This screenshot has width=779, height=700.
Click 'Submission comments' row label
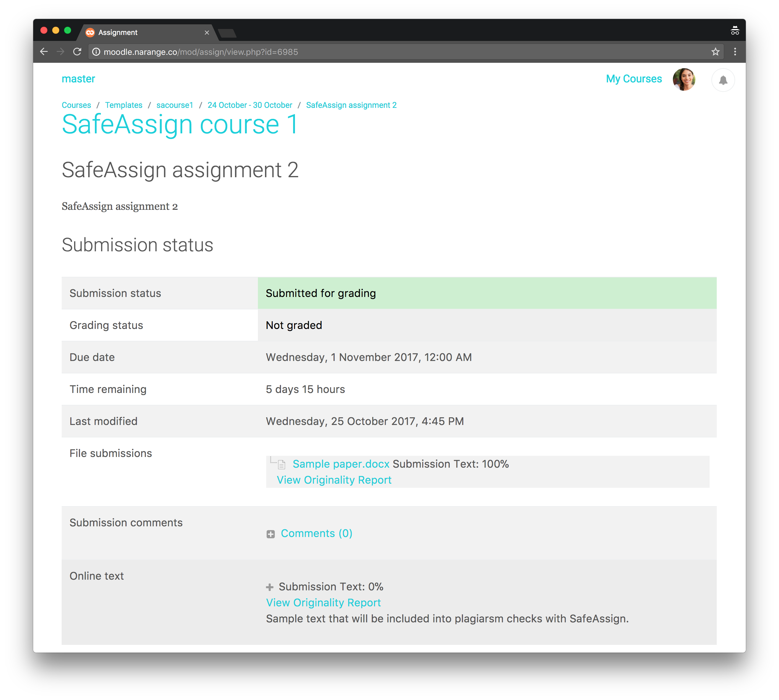pos(126,523)
